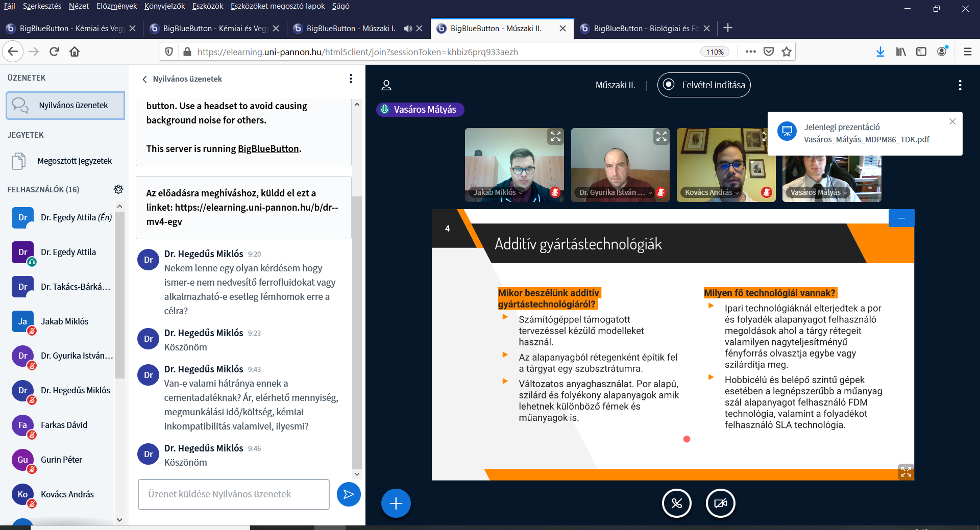Toggle the share webcam button
Image resolution: width=980 pixels, height=530 pixels.
(720, 503)
